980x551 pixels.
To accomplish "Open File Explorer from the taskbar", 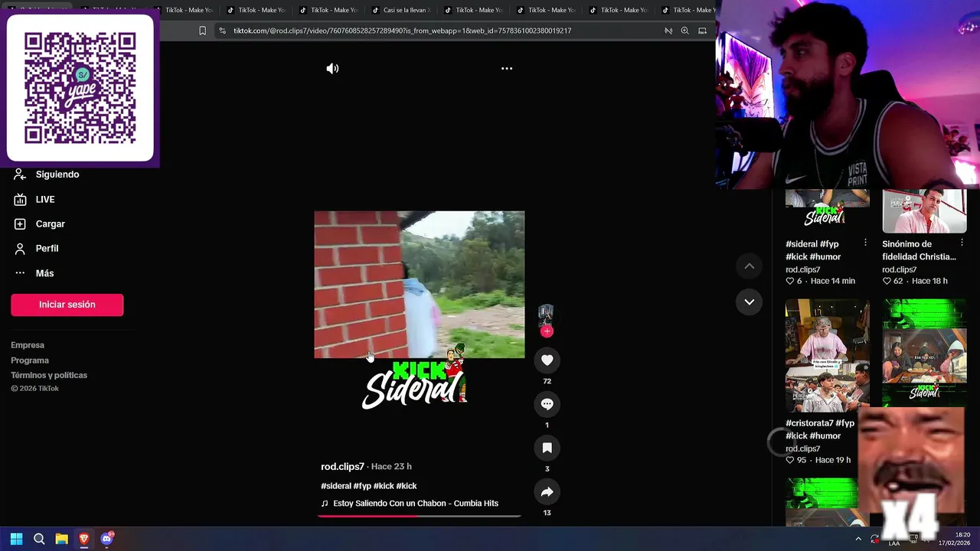I will tap(61, 539).
